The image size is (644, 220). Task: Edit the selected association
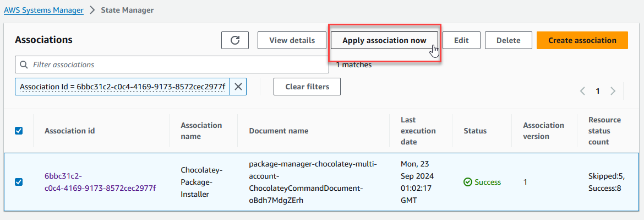click(x=461, y=40)
